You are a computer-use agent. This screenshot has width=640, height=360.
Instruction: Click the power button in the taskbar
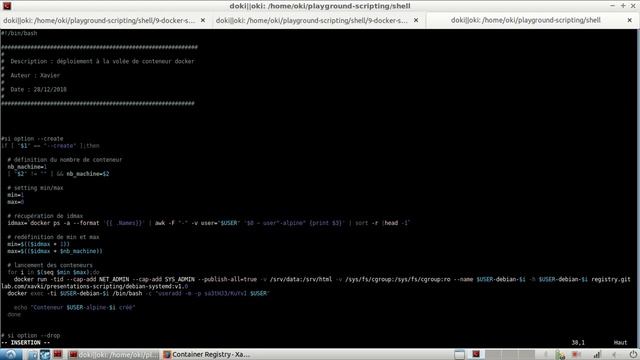[x=633, y=355]
